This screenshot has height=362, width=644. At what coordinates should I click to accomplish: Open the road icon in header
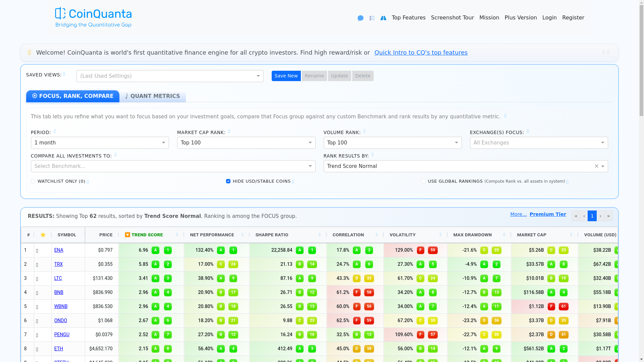[383, 18]
